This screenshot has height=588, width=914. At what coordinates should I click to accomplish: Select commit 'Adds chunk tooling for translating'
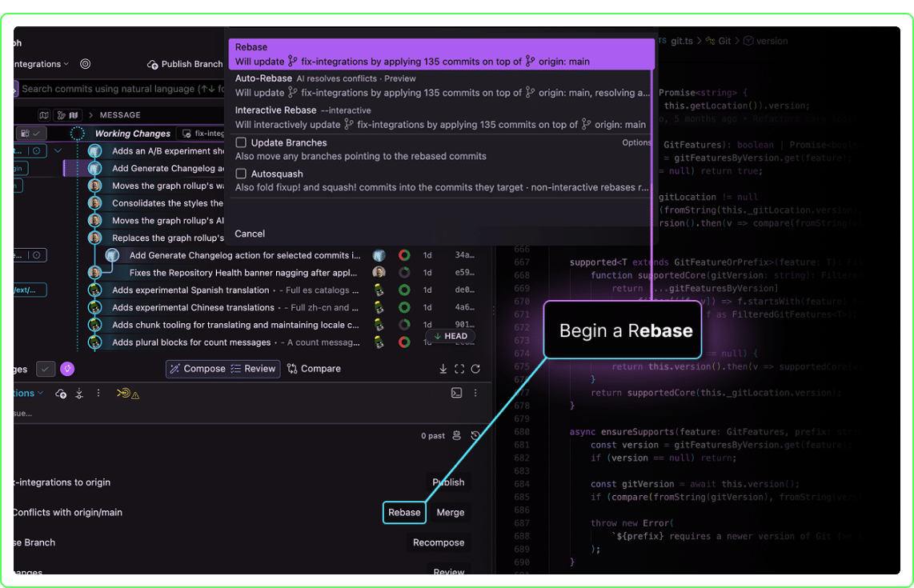coord(235,325)
